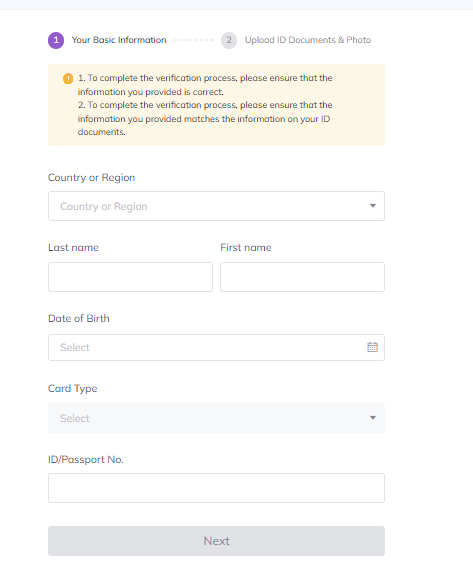The image size is (473, 580).
Task: Click the ID/Passport No. label text
Action: point(86,459)
